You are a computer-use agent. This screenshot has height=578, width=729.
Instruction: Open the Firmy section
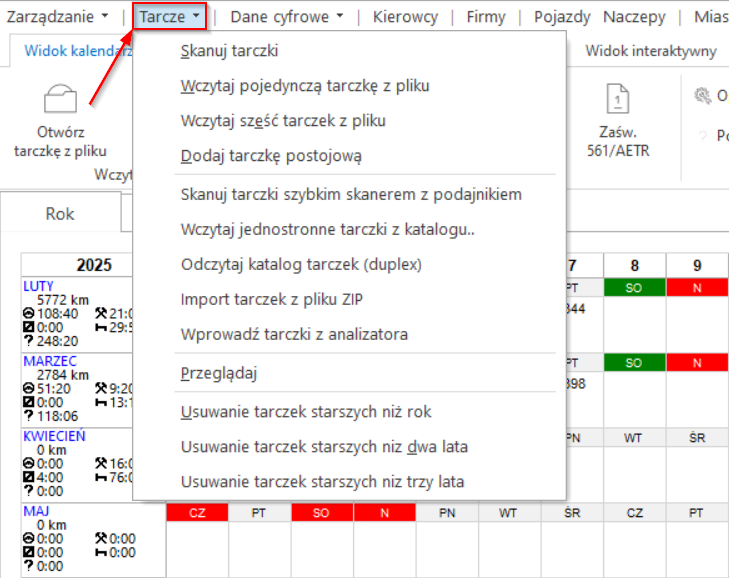[486, 17]
